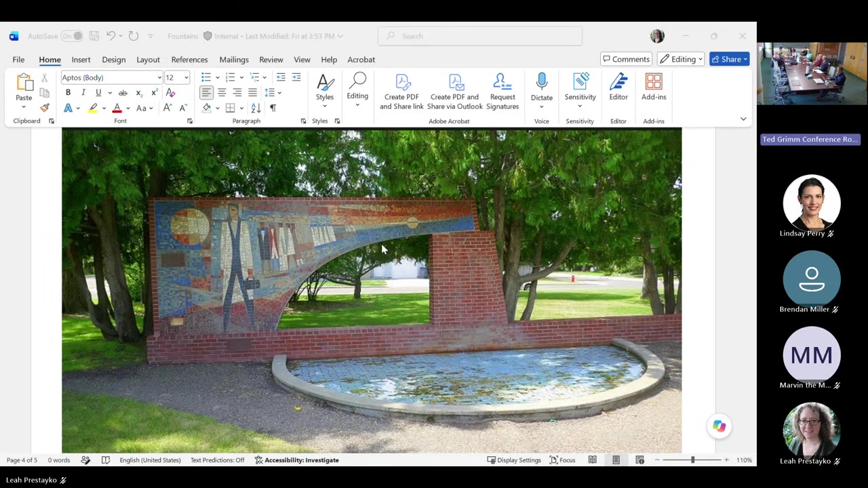Toggle Subscript formatting

point(138,93)
